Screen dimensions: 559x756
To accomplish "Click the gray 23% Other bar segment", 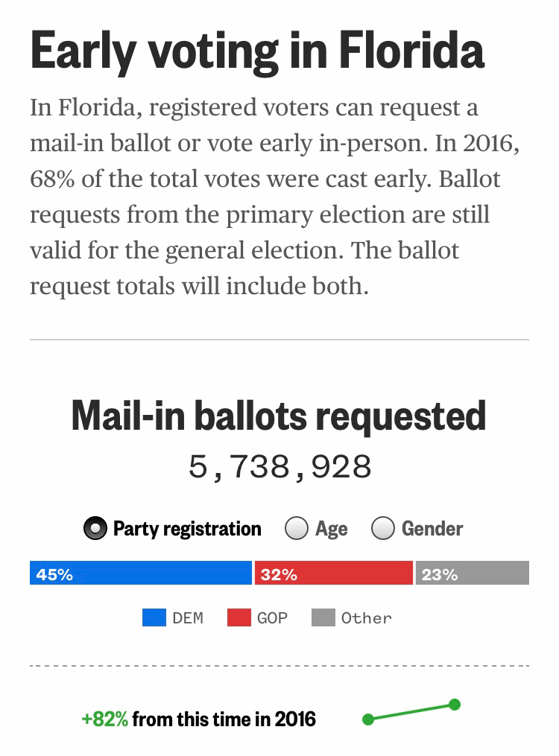I will coord(473,573).
